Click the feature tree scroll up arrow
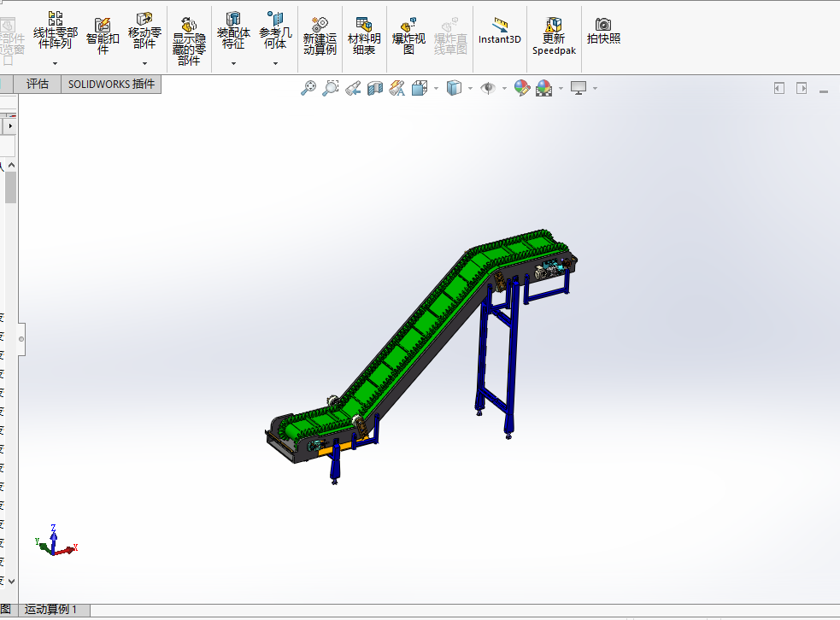 click(11, 166)
